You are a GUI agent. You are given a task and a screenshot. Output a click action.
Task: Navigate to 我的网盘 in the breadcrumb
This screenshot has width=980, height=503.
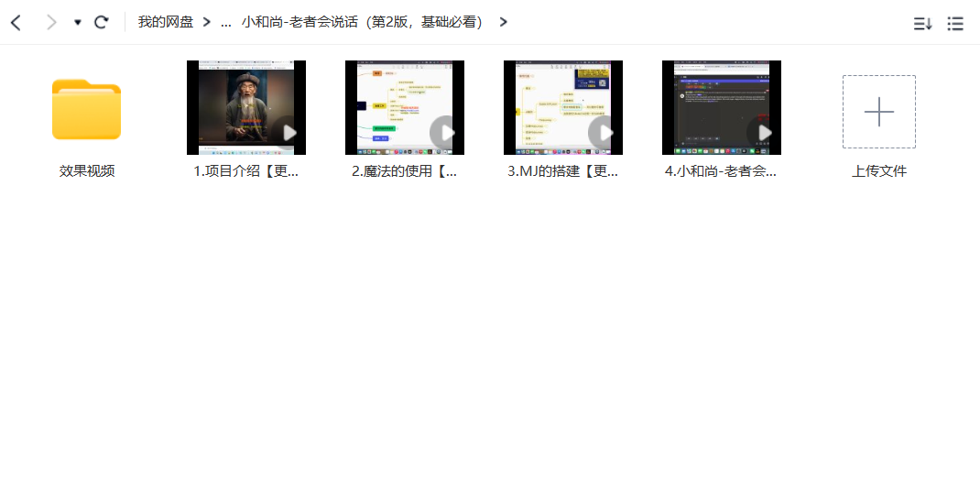(166, 22)
